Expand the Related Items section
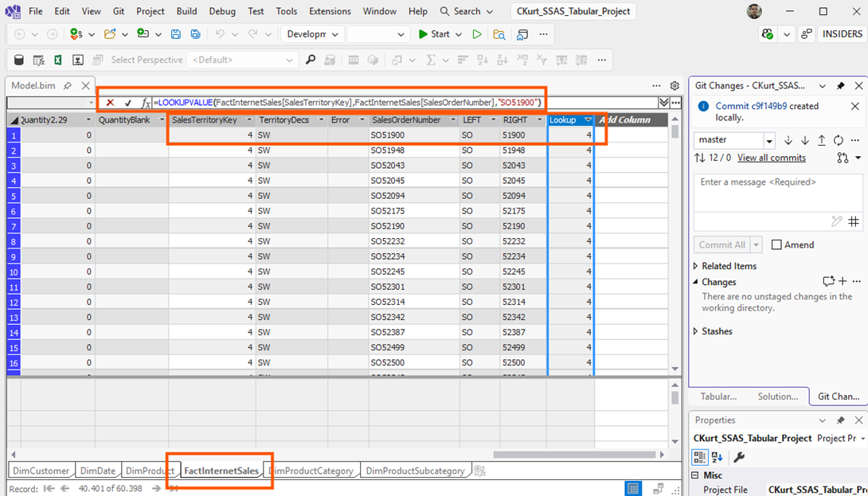This screenshot has width=868, height=496. point(696,266)
